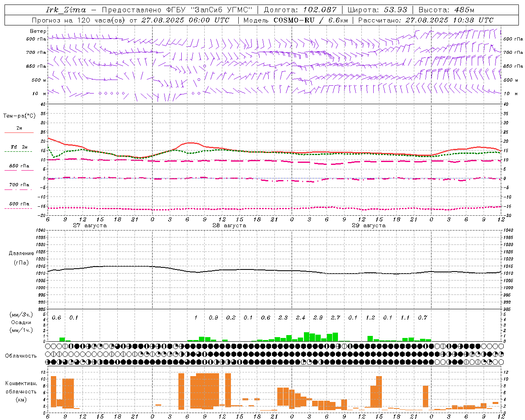Image resolution: width=525 pixels, height=420 pixels.
Task: Click the 'Рассчитано: 27.08.2025 10:38 UTC' timestamp
Action: [x=426, y=20]
